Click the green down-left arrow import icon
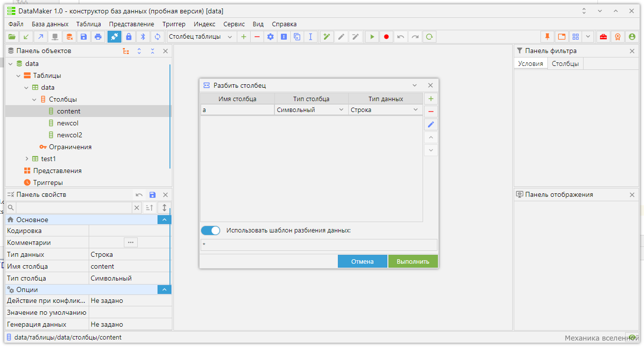 26,37
